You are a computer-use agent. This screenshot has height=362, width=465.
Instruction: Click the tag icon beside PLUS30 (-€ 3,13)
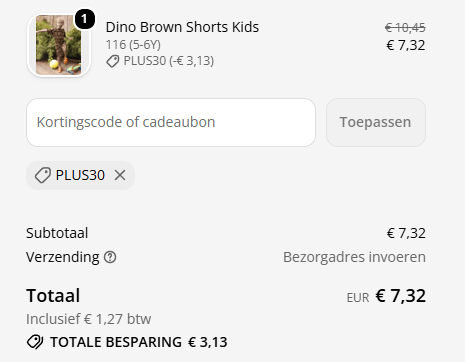click(113, 61)
